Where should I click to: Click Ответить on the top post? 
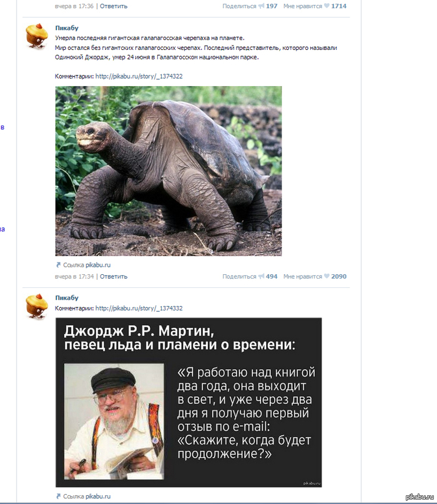(114, 6)
